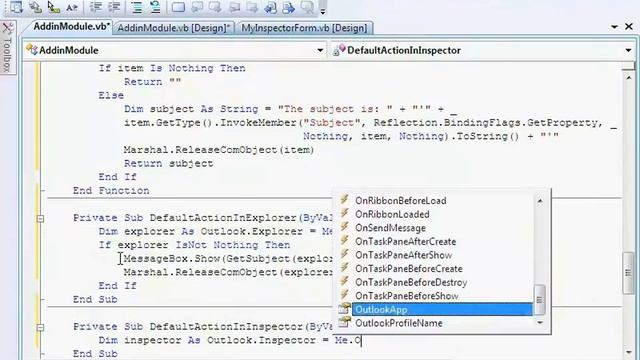Close the current document tab

click(629, 27)
